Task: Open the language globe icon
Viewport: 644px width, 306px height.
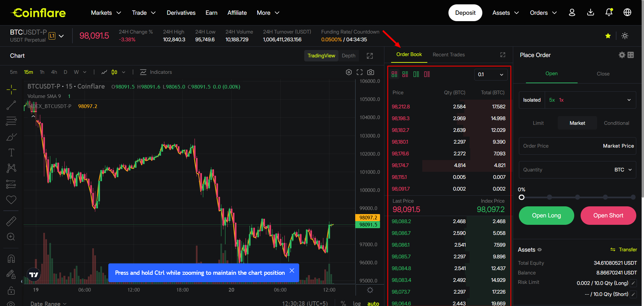Action: [627, 12]
